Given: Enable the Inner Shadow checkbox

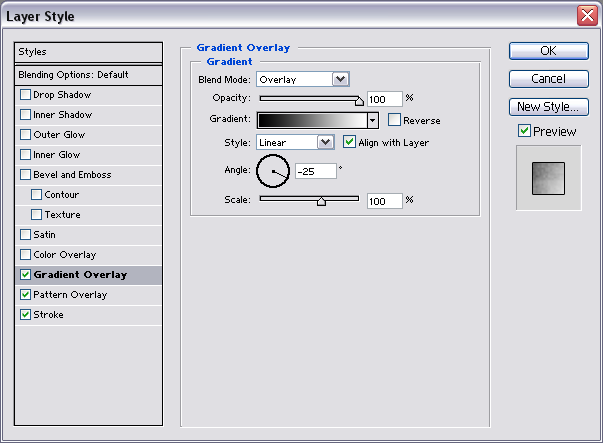Looking at the screenshot, I should tap(25, 115).
